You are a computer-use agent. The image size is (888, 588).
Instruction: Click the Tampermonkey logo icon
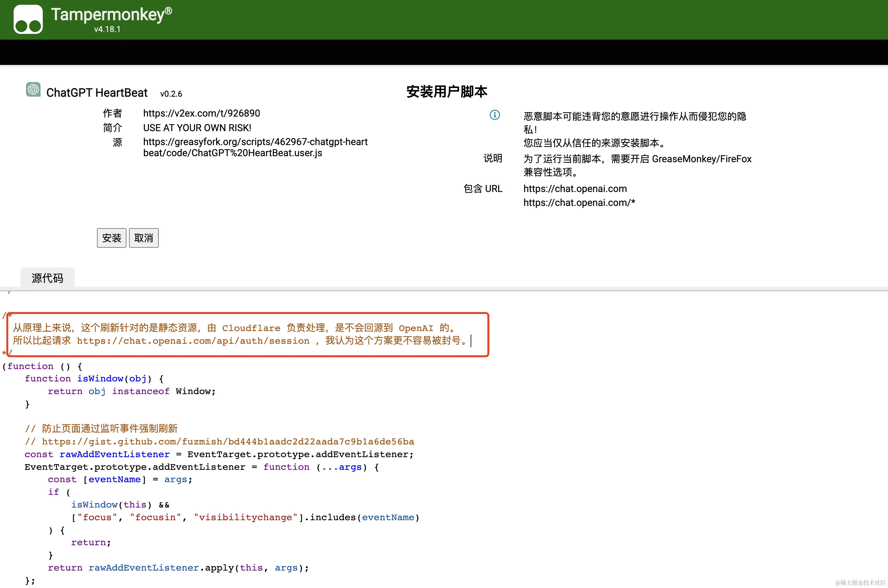pos(28,20)
